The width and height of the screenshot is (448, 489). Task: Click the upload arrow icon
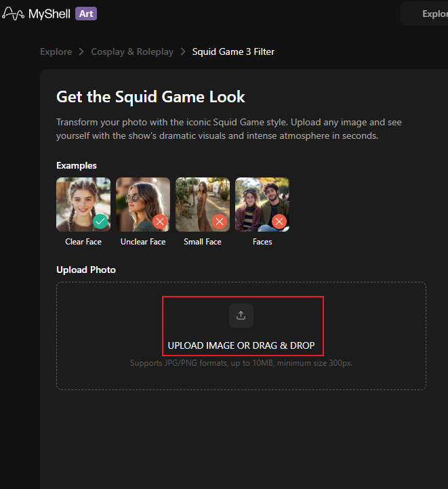[241, 316]
